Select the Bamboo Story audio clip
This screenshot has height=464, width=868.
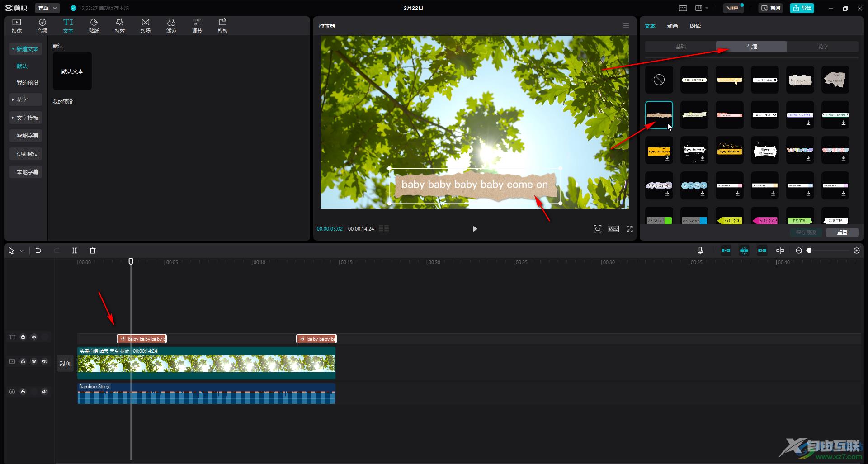[206, 393]
